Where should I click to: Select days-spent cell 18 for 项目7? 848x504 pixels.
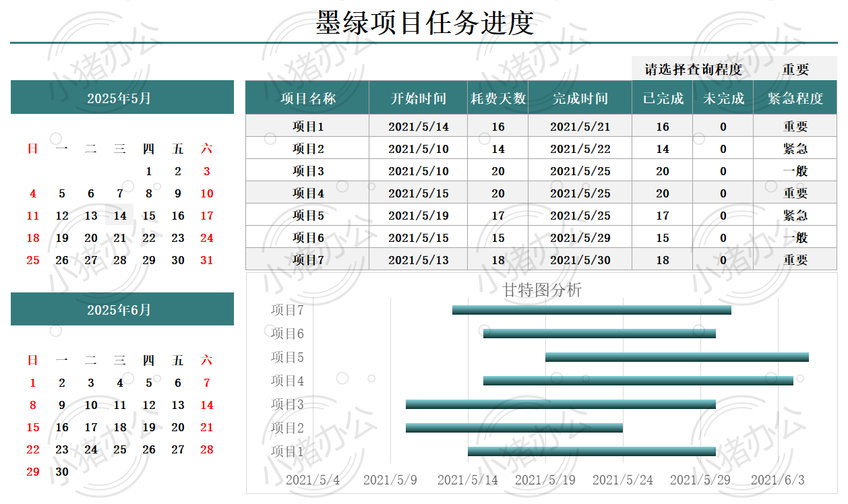[x=497, y=259]
